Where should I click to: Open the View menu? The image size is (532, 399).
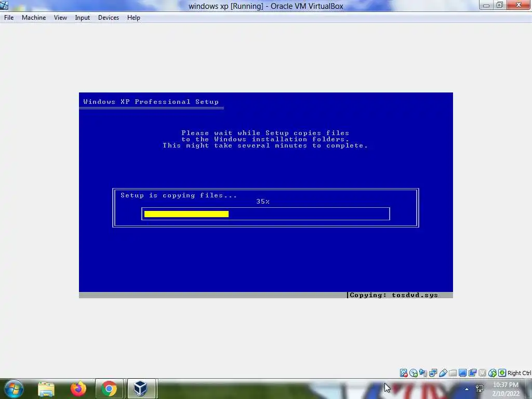tap(60, 18)
